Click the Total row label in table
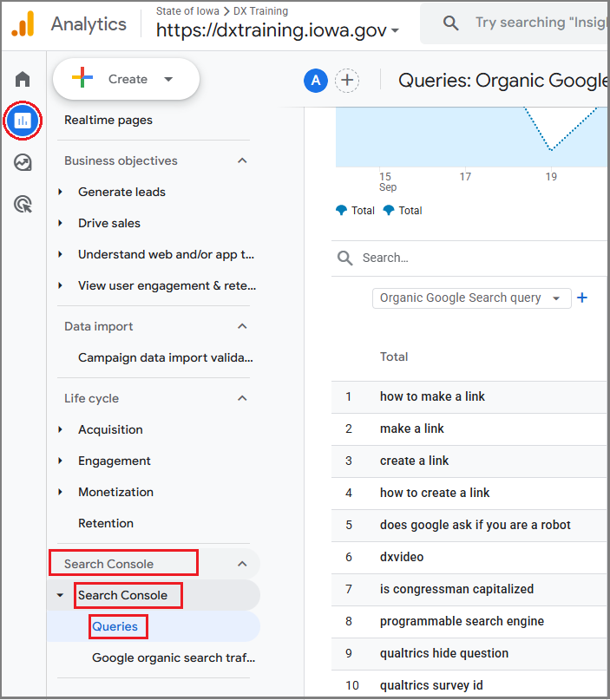 pyautogui.click(x=394, y=357)
